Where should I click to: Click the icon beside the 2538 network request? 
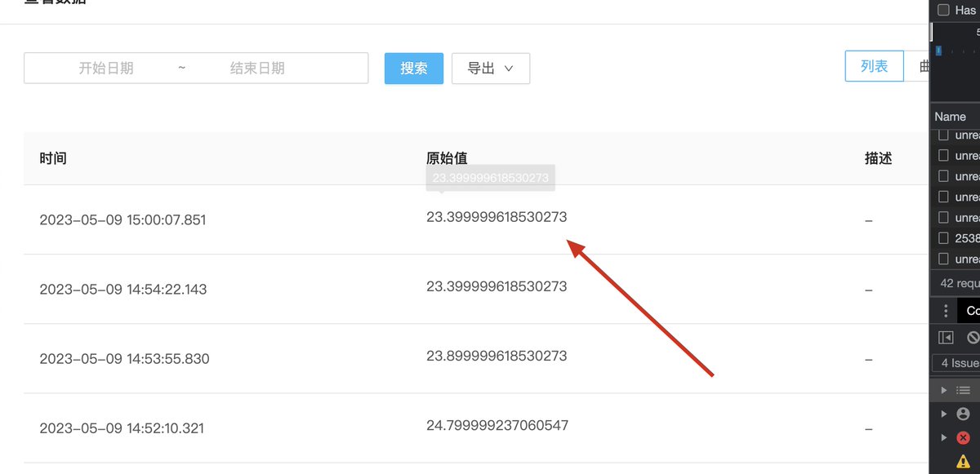tap(943, 238)
